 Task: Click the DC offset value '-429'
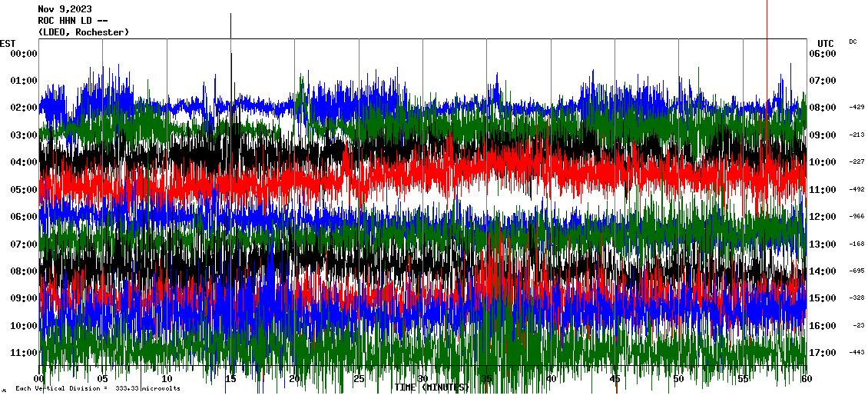pos(857,107)
